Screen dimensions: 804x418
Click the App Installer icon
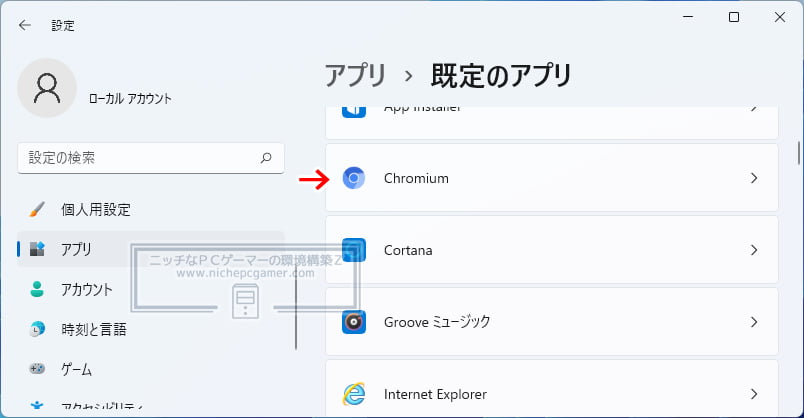click(354, 111)
